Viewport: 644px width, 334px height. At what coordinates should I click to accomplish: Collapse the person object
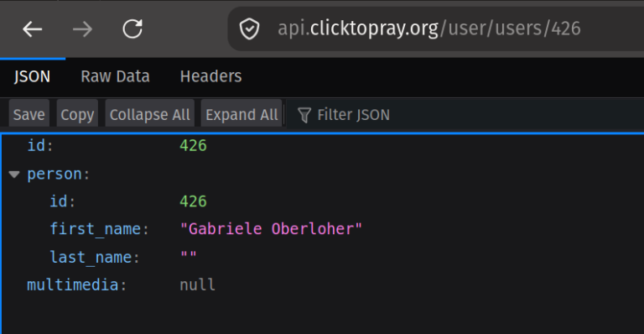tap(14, 175)
